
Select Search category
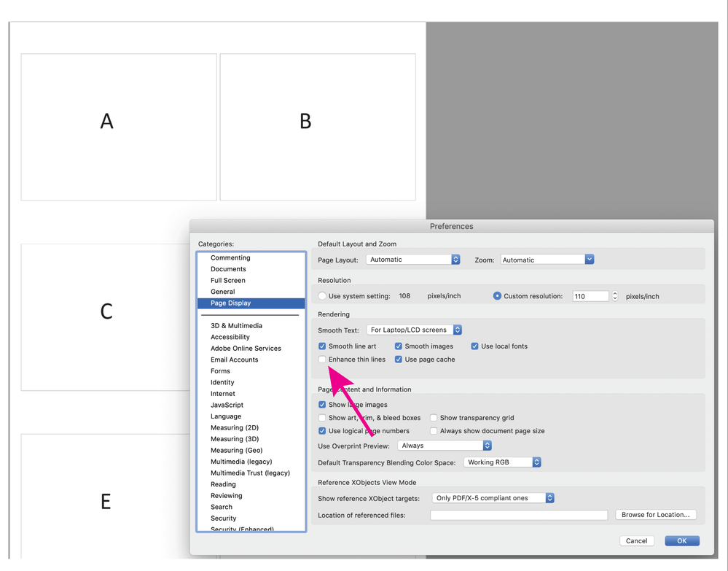pos(251,507)
